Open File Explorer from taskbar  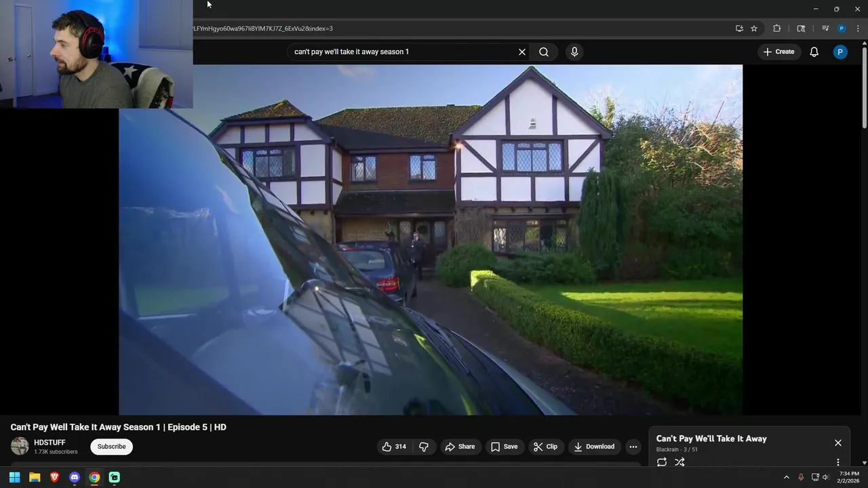(x=35, y=477)
